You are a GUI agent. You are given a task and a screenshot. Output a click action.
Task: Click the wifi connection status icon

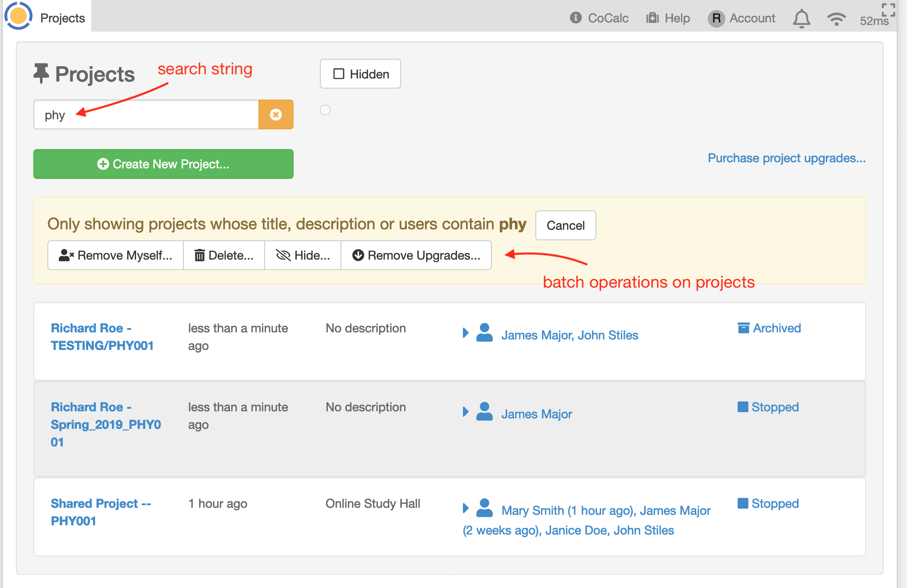836,18
